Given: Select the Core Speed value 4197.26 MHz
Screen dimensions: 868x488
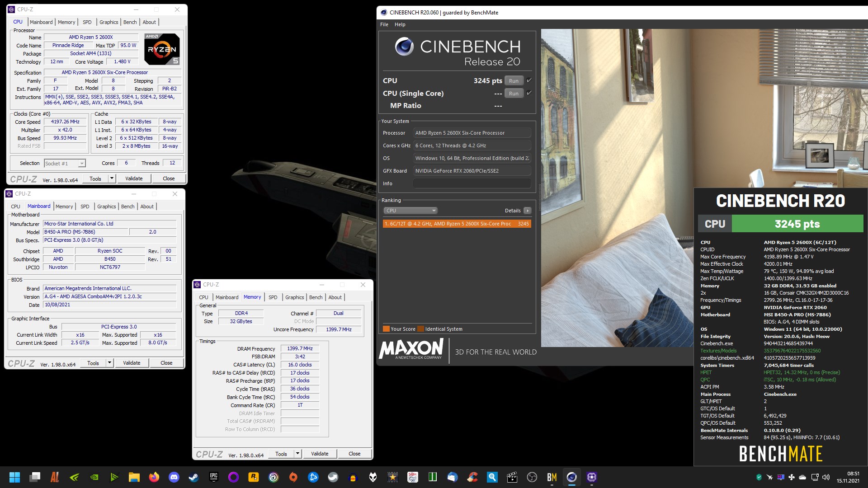Looking at the screenshot, I should 65,122.
